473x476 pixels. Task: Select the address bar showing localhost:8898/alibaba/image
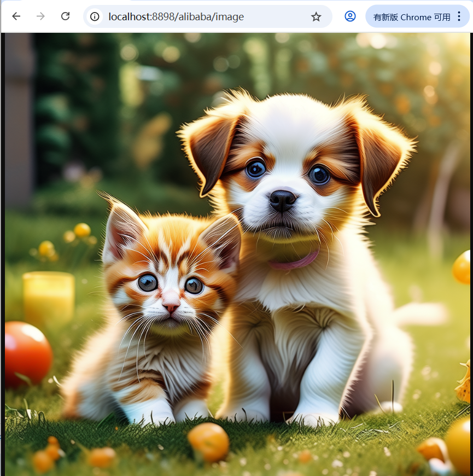[x=180, y=16]
